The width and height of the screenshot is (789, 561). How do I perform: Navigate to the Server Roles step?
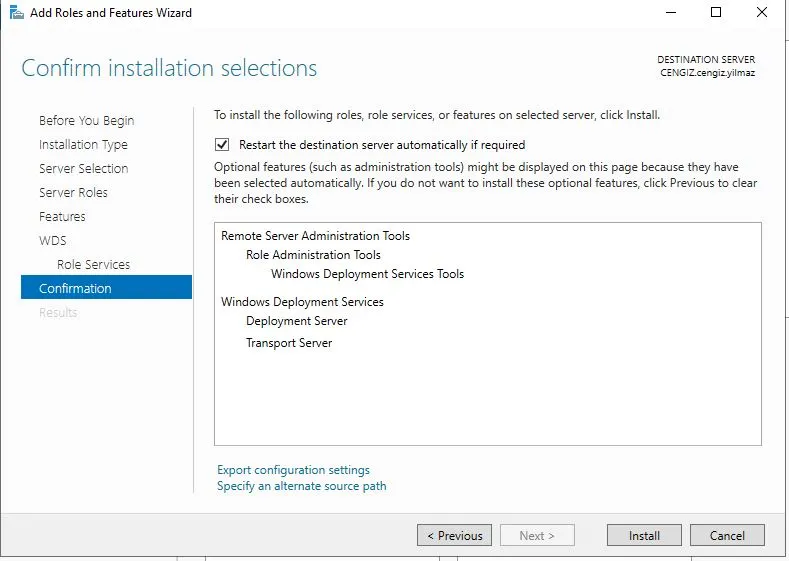[73, 192]
